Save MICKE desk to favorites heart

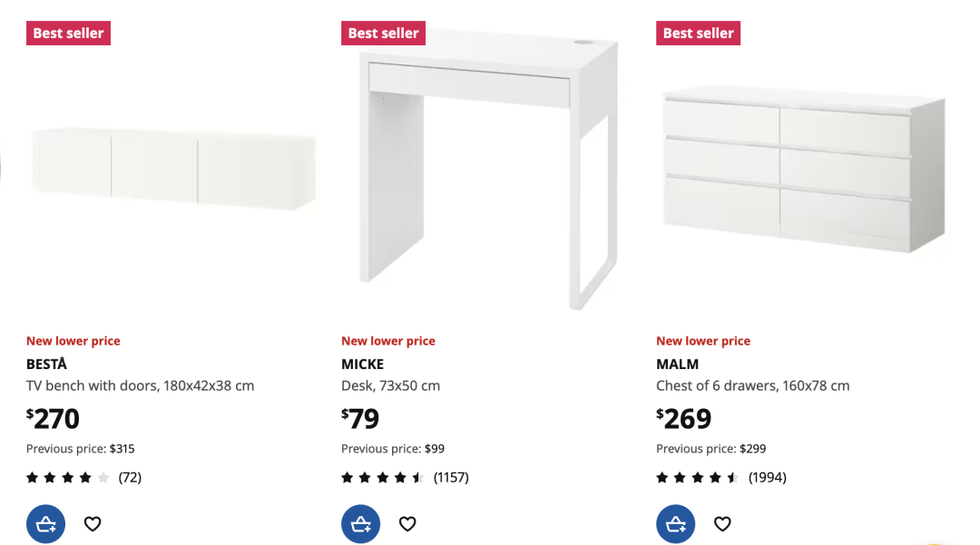[x=407, y=524]
